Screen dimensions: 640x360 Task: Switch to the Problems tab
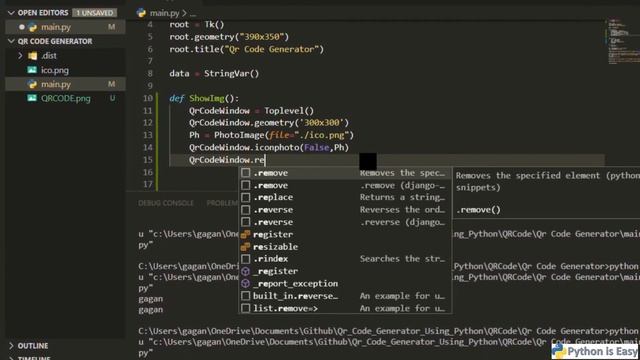coord(222,203)
